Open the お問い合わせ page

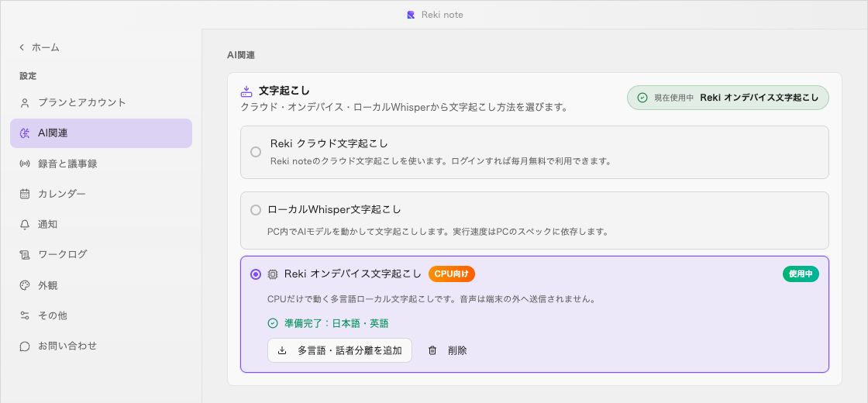(x=101, y=346)
